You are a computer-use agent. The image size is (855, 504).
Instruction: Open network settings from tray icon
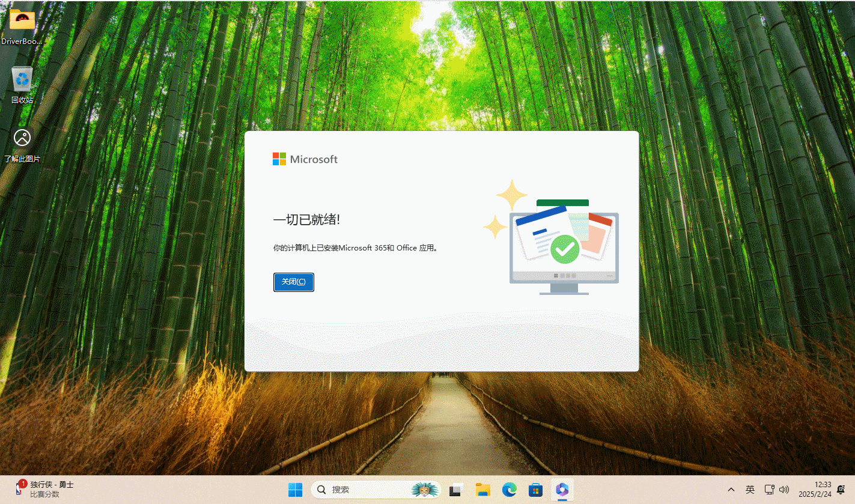click(x=769, y=490)
